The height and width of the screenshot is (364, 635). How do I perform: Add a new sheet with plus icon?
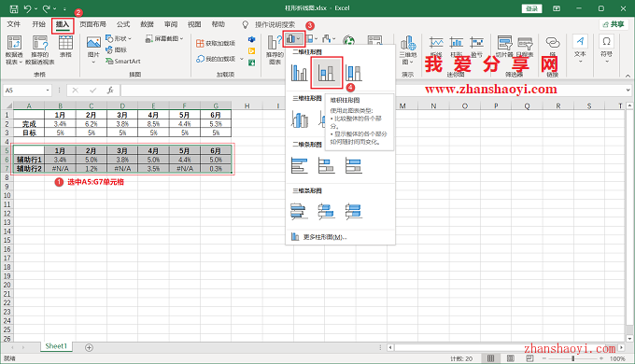point(89,347)
